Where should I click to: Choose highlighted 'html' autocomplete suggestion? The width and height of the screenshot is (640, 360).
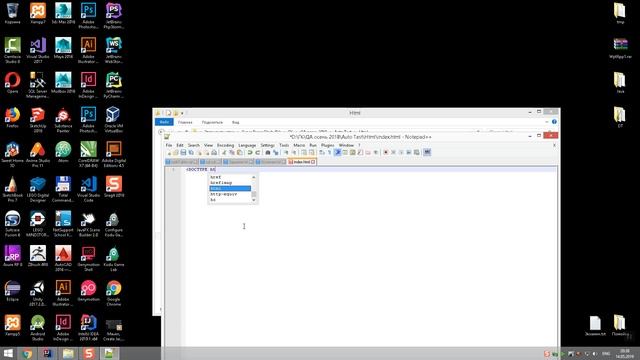click(230, 188)
